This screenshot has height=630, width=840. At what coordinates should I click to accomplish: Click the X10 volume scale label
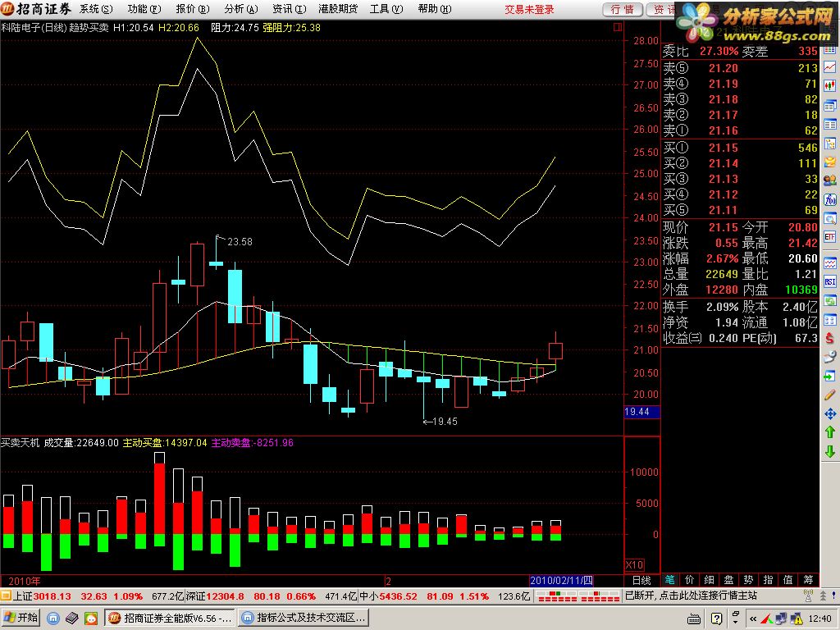[x=634, y=564]
